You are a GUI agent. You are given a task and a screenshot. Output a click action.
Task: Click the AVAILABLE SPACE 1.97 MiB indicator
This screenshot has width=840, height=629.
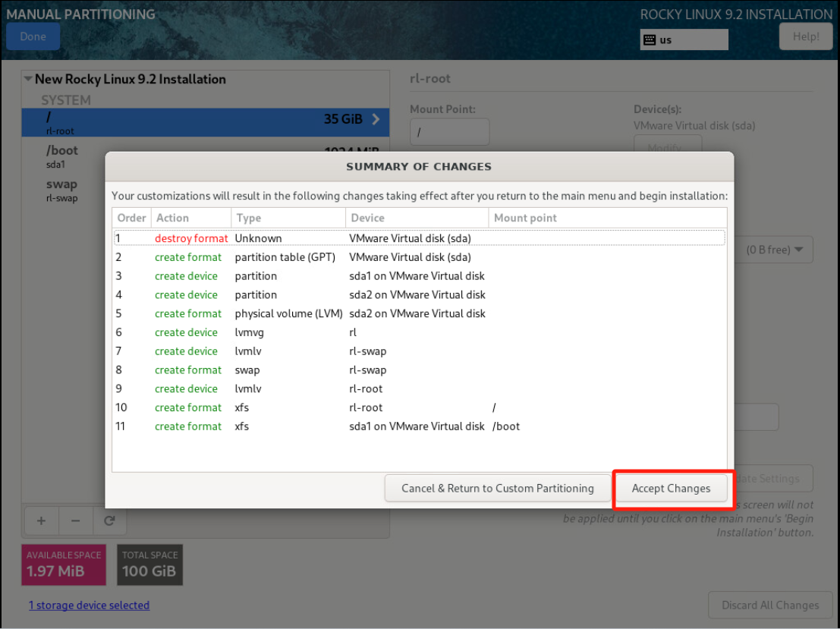(x=64, y=565)
